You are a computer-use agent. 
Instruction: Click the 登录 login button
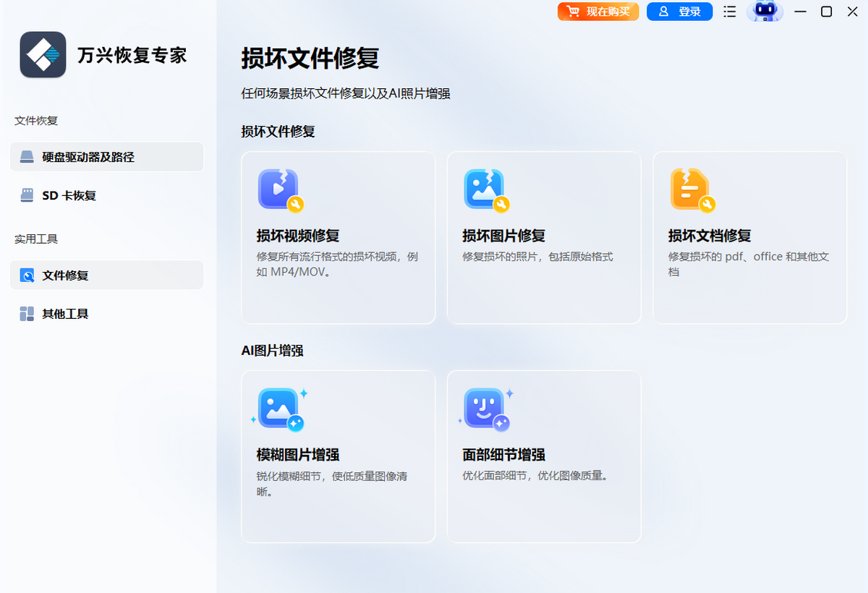point(679,12)
